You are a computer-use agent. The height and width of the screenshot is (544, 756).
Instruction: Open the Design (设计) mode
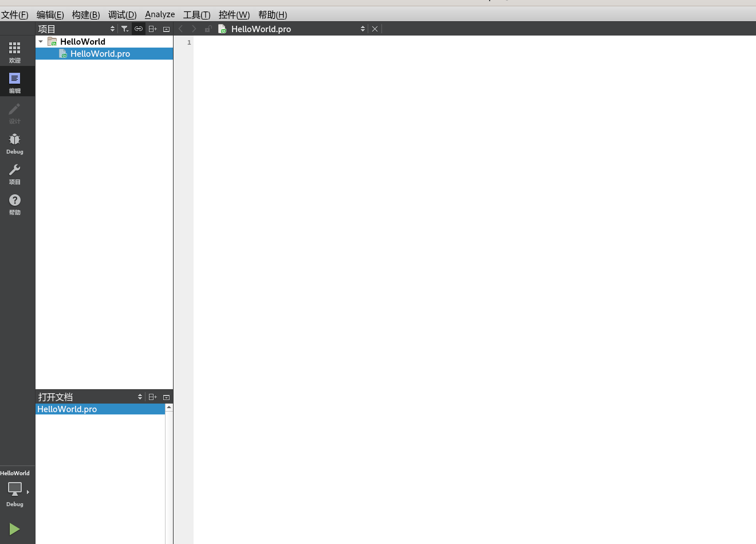click(15, 112)
